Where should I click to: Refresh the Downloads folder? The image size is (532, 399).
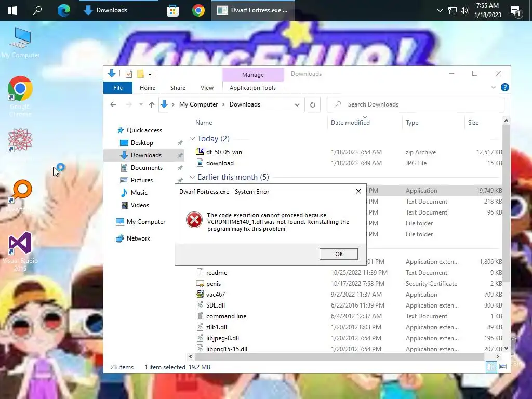(312, 104)
